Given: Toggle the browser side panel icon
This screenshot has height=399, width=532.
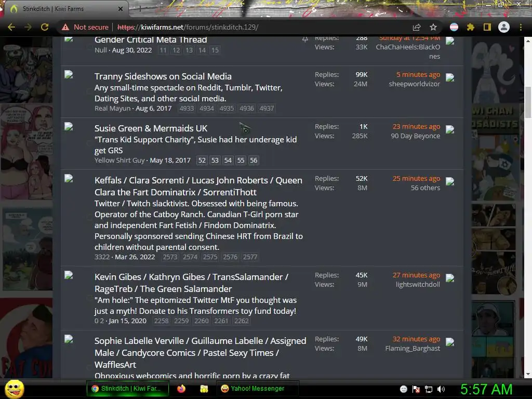Looking at the screenshot, I should coord(487,27).
